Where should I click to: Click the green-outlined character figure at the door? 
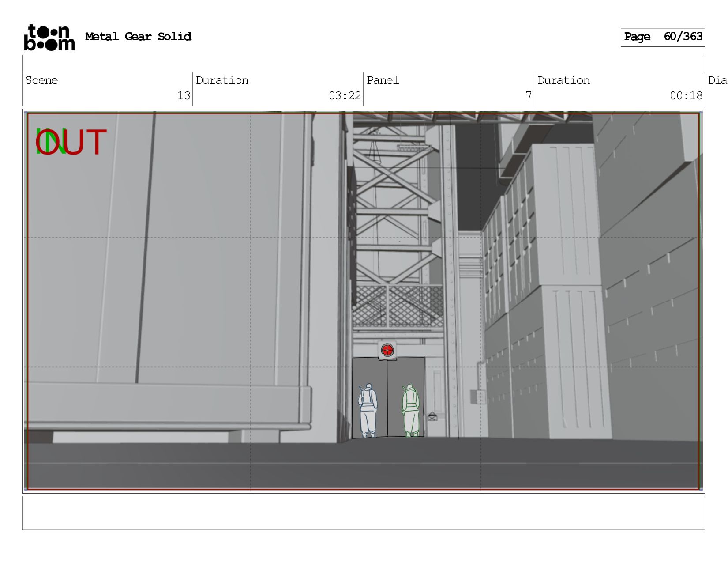[x=410, y=411]
